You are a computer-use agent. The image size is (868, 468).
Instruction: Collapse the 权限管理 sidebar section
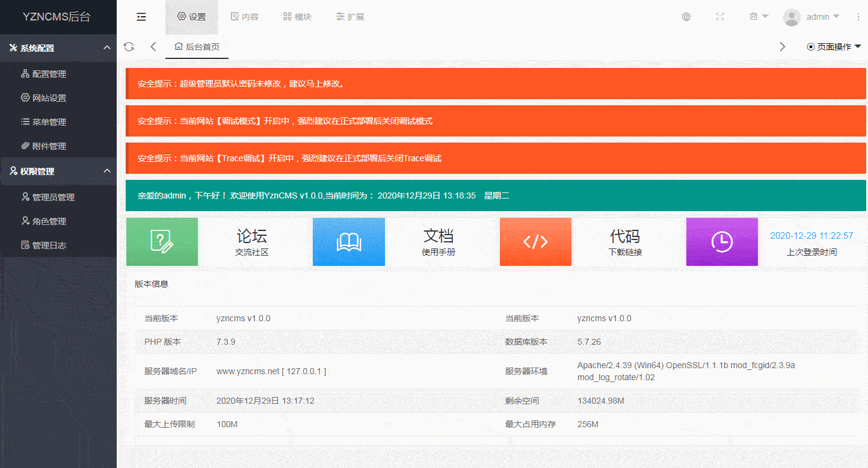(x=58, y=171)
